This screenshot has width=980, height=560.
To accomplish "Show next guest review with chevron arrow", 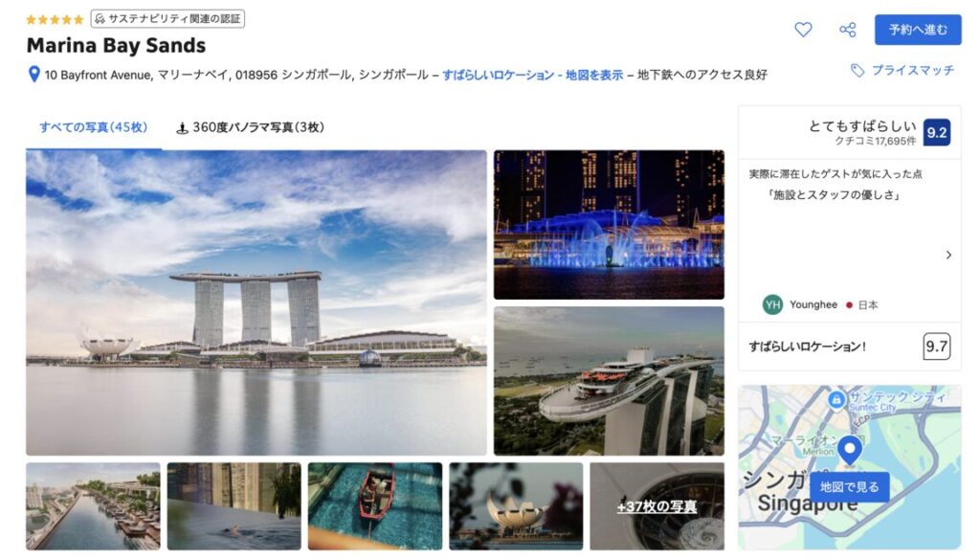I will [948, 255].
